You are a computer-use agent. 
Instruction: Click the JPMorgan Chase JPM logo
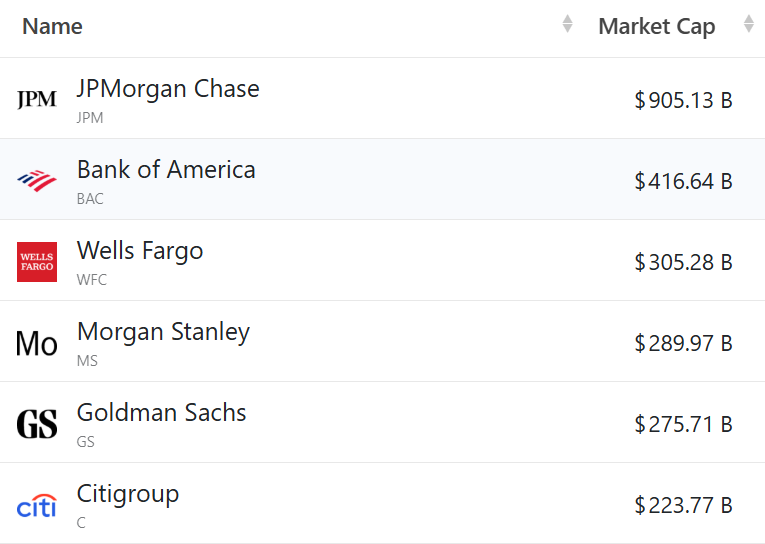(37, 99)
